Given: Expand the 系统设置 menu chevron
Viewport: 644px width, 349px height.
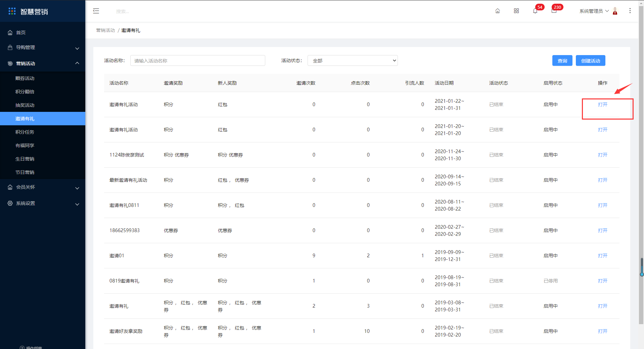Looking at the screenshot, I should click(77, 204).
